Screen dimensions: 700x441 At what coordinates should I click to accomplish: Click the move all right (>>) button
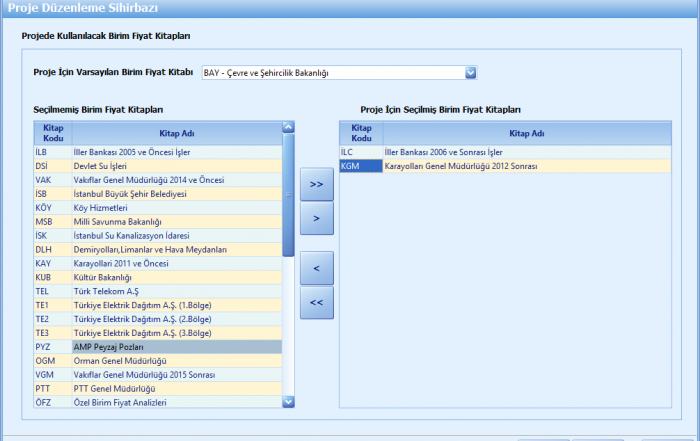(x=316, y=184)
